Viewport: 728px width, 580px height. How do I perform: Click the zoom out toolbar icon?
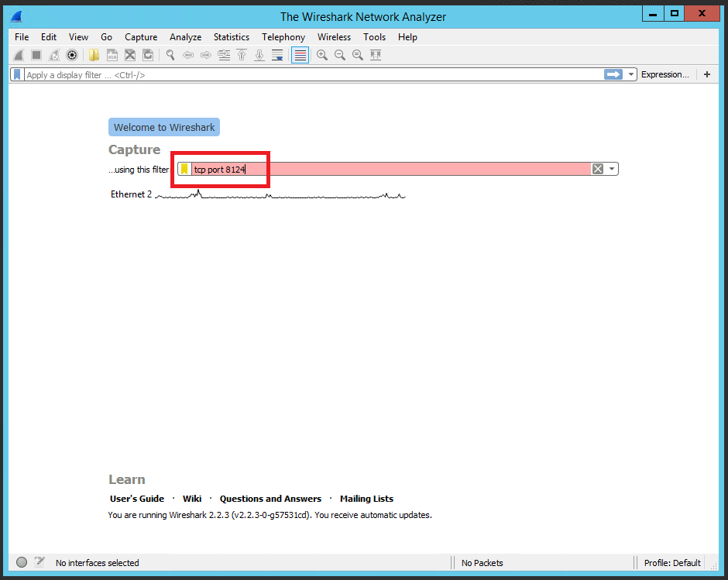coord(340,55)
